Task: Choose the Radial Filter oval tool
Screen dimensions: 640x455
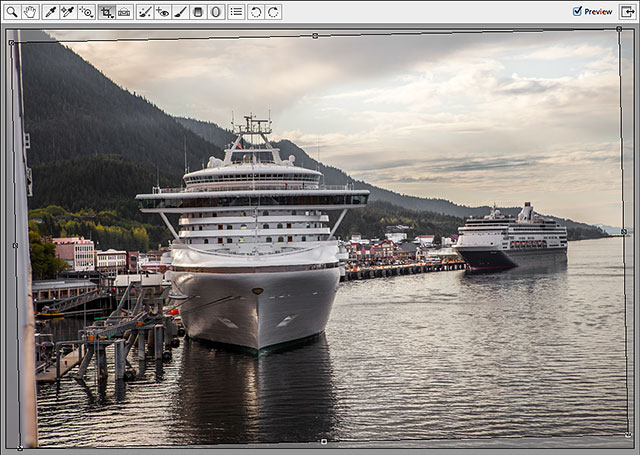Action: coord(216,12)
